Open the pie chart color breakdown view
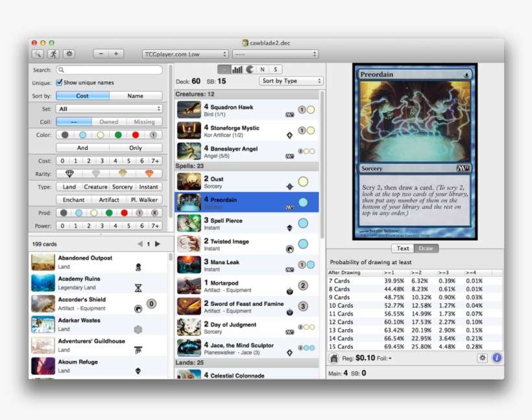This screenshot has width=532, height=420. 250,68
